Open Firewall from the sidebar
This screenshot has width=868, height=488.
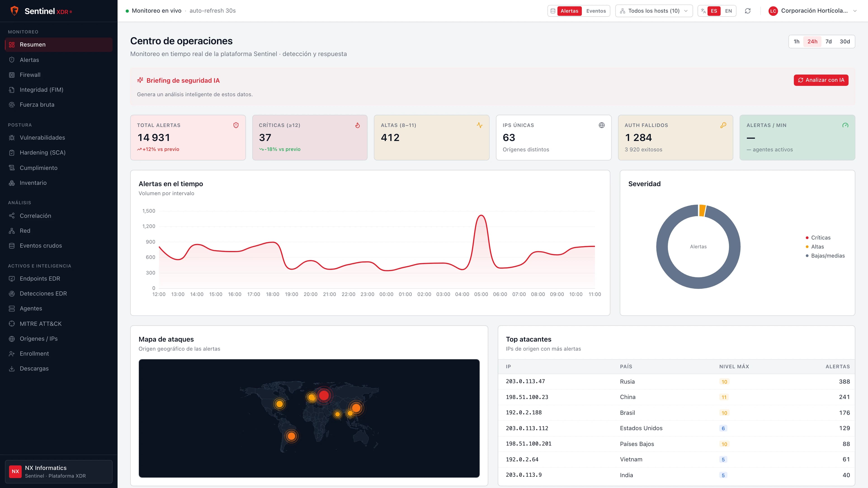(x=59, y=75)
